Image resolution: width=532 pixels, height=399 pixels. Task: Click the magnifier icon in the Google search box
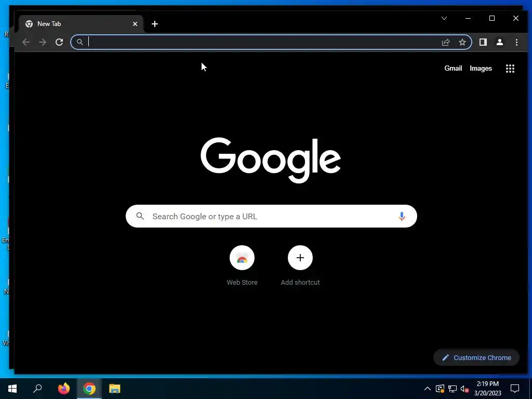140,216
